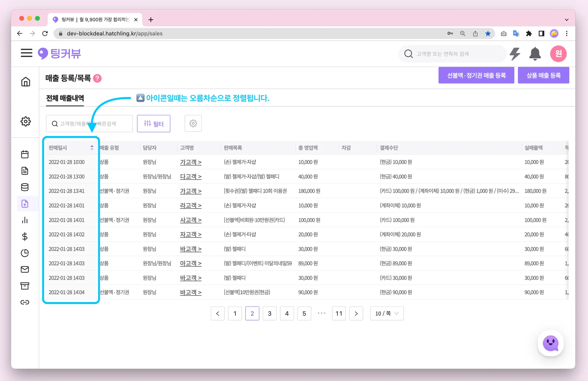The image size is (588, 381).
Task: Open the 필터 filter panel
Action: (154, 123)
